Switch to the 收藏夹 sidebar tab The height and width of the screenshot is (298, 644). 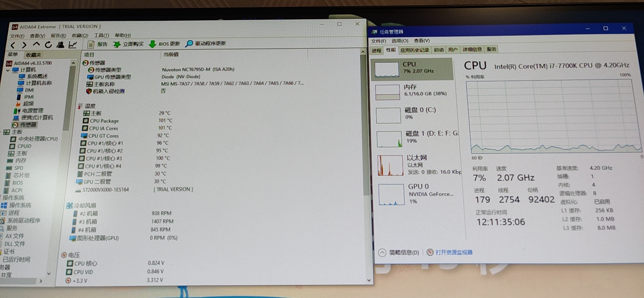click(34, 55)
